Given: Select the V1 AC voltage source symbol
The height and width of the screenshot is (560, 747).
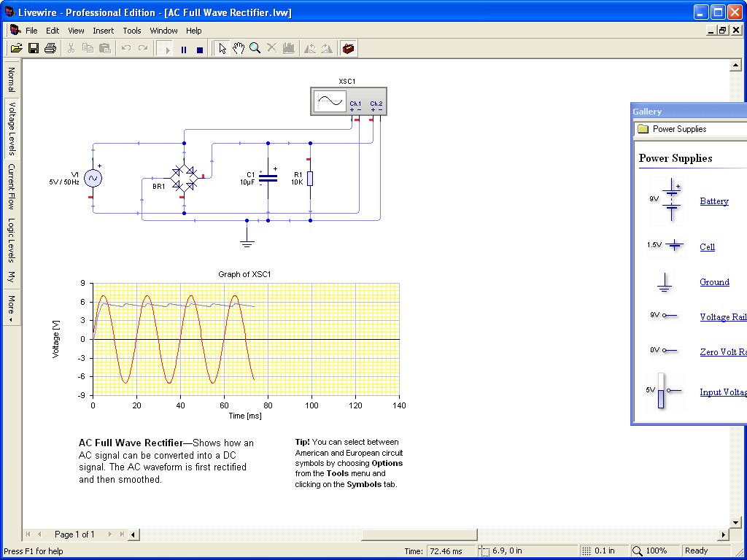Looking at the screenshot, I should 93,178.
